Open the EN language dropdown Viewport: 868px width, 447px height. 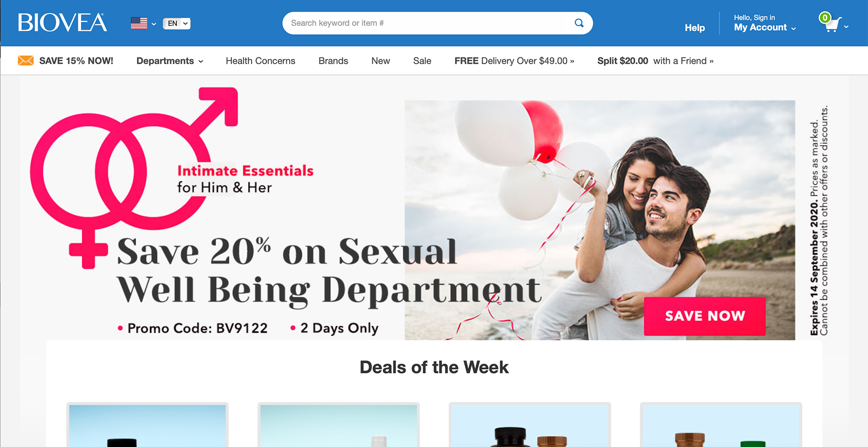[177, 24]
